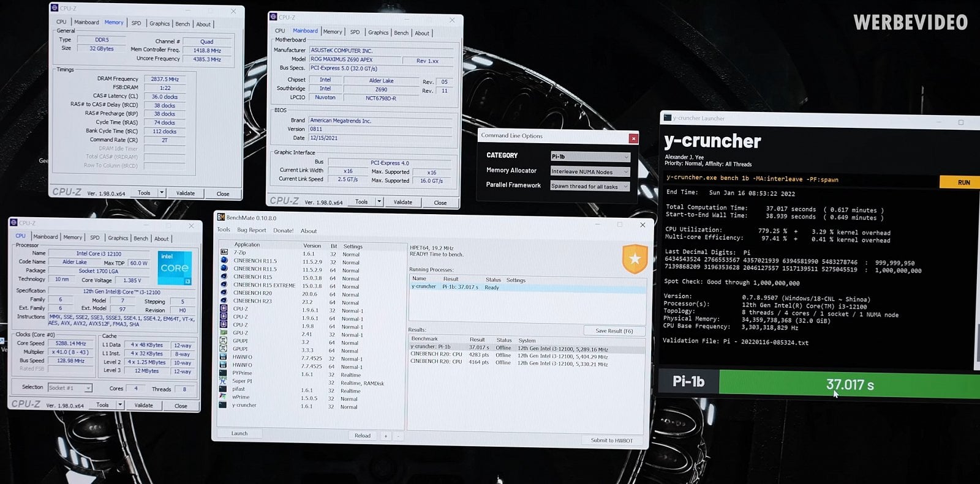Open the Socket #1 Selection dropdown
The height and width of the screenshot is (484, 980).
70,388
